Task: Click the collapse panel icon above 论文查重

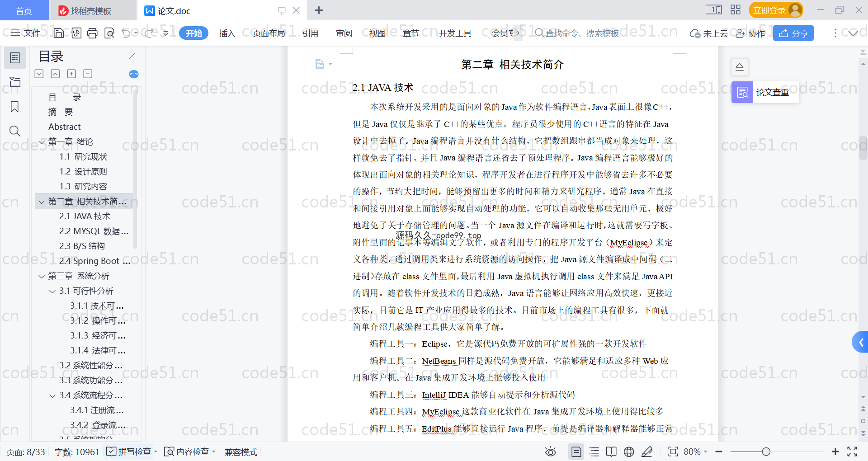Action: click(x=740, y=67)
